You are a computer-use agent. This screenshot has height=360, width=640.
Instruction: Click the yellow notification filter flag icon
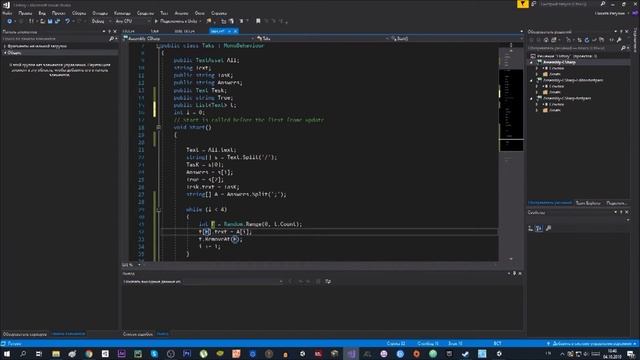[522, 4]
